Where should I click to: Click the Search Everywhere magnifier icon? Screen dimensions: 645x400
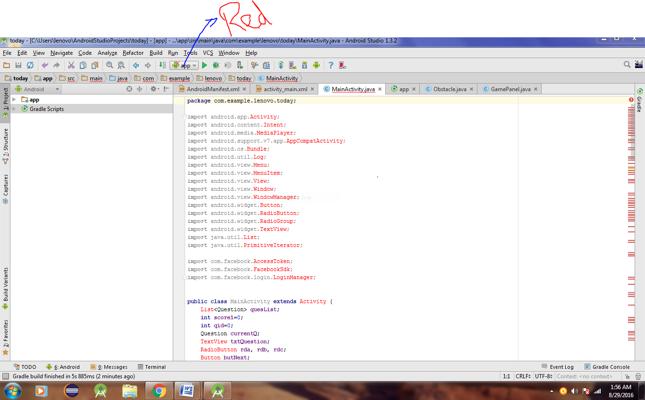(x=627, y=65)
